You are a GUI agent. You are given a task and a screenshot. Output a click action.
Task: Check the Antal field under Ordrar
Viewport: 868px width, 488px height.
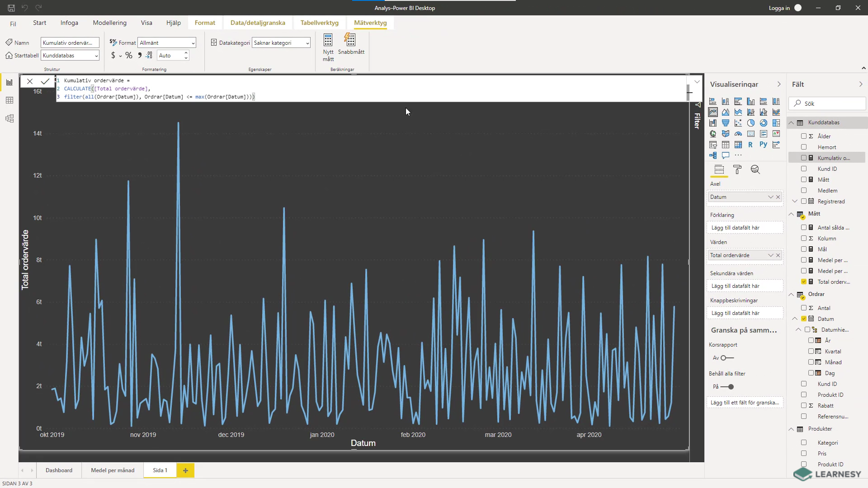pyautogui.click(x=804, y=308)
